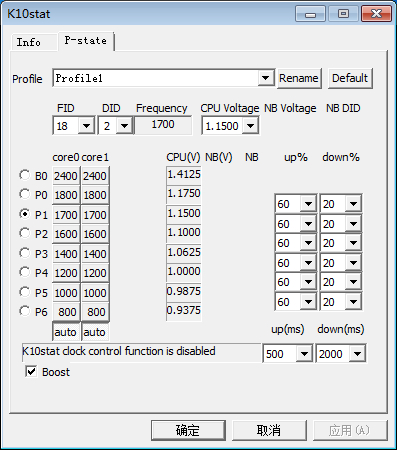Open the up% dropdown in P3 row
This screenshot has height=450, width=397.
tap(308, 263)
